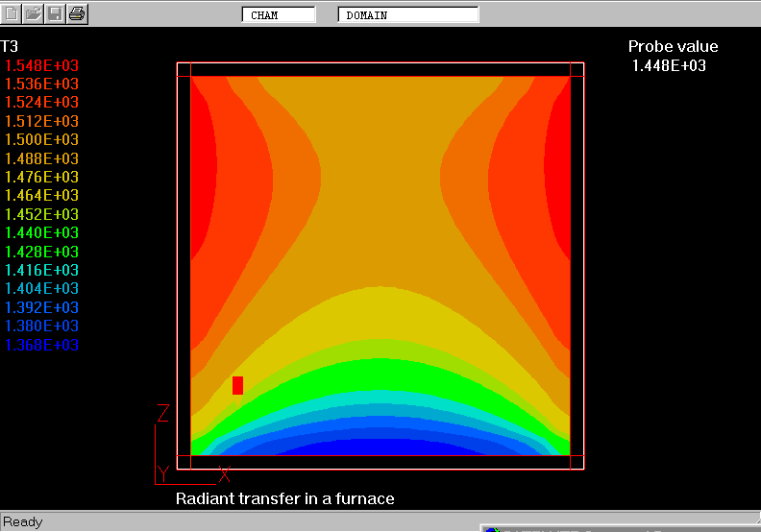The height and width of the screenshot is (532, 761).
Task: Save using the floppy disk icon
Action: coord(55,13)
